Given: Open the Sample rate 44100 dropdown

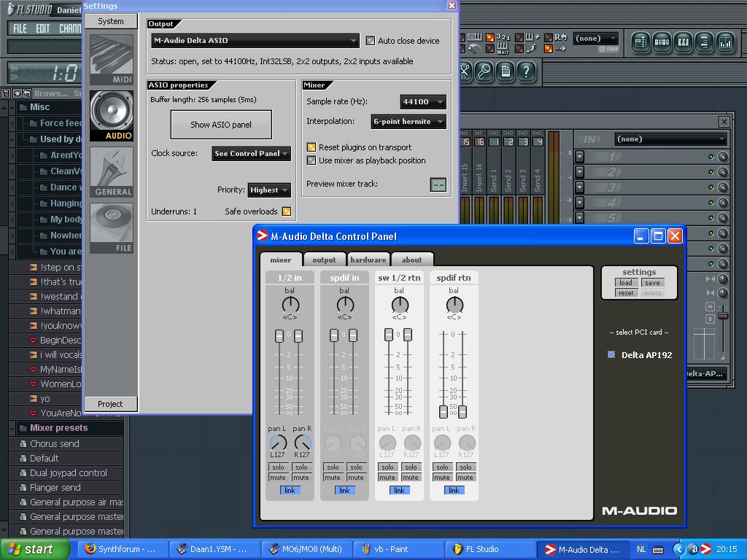Looking at the screenshot, I should point(423,101).
